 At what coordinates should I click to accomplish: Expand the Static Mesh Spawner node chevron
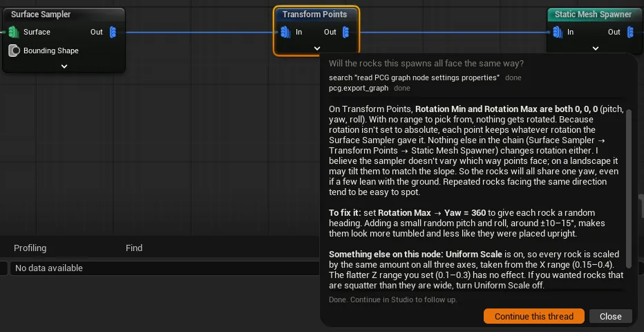click(596, 48)
